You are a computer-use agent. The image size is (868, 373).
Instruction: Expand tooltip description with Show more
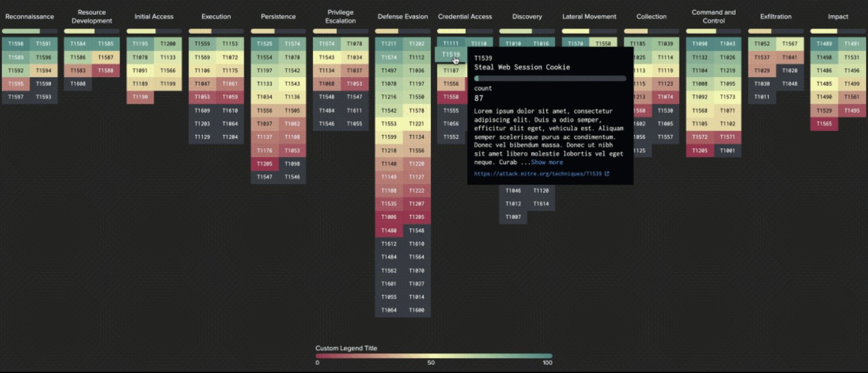[x=547, y=162]
